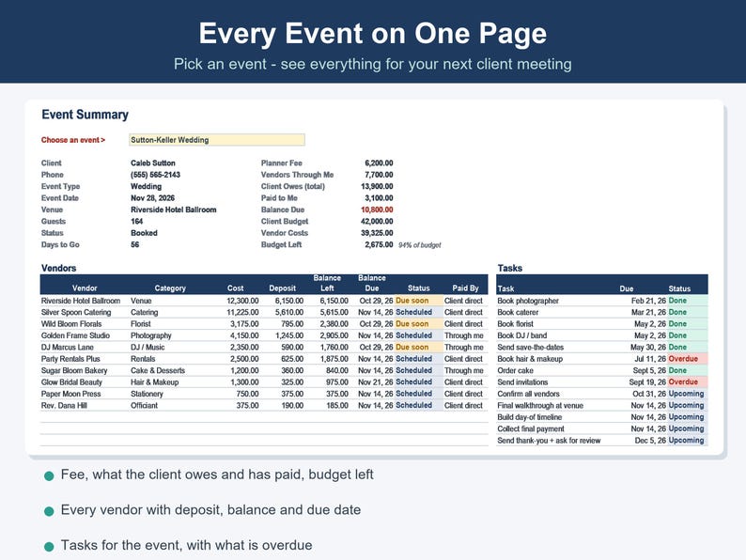Select event date Nov 28, 2026
Screen dimensions: 746x560
pyautogui.click(x=152, y=198)
